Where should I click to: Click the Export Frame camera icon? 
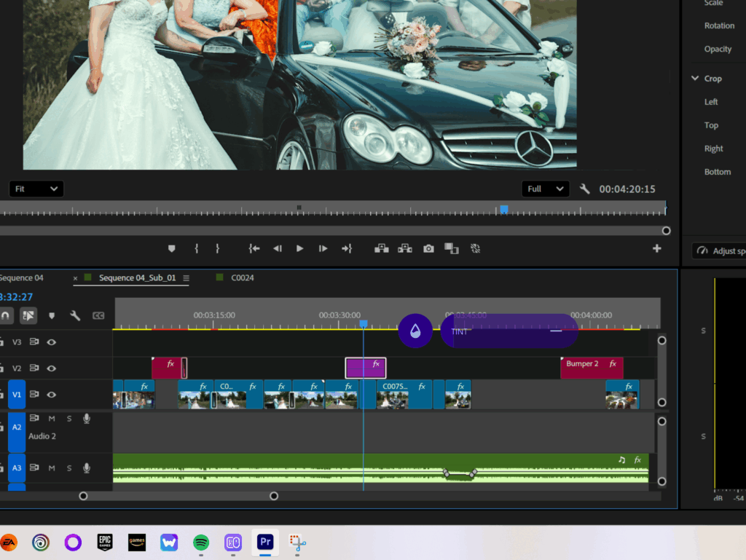coord(428,248)
